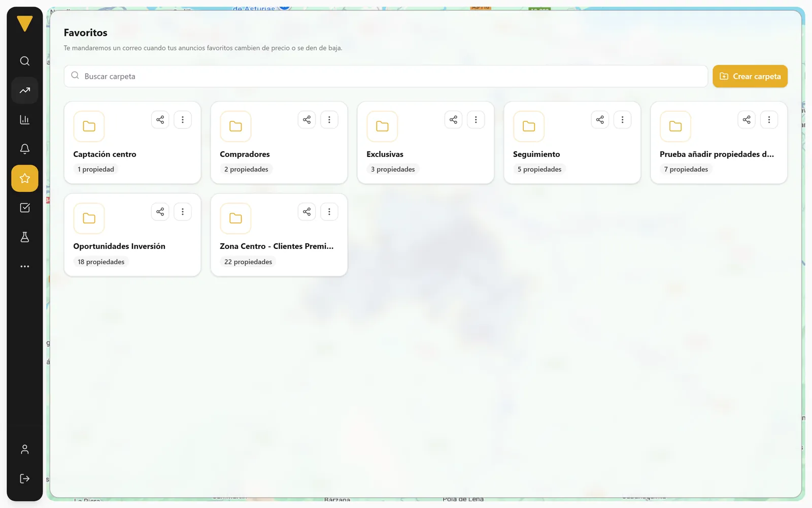Open options menu for Zona Centro folder
The height and width of the screenshot is (508, 812).
point(329,212)
